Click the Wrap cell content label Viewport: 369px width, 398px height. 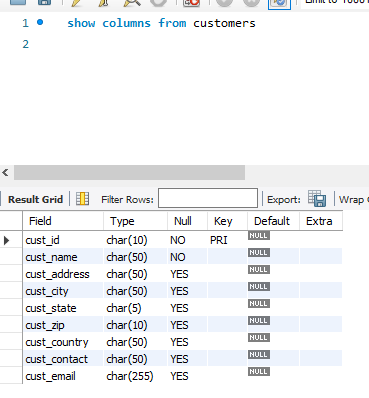point(353,200)
